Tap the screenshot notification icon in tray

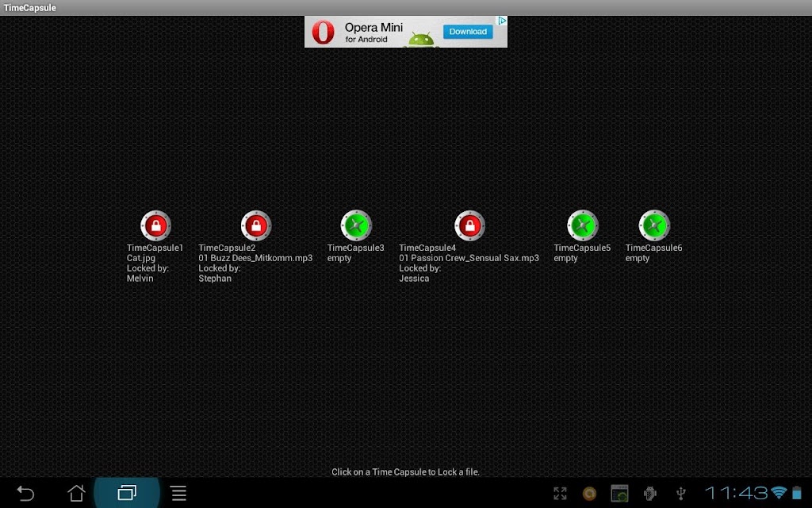pos(619,494)
